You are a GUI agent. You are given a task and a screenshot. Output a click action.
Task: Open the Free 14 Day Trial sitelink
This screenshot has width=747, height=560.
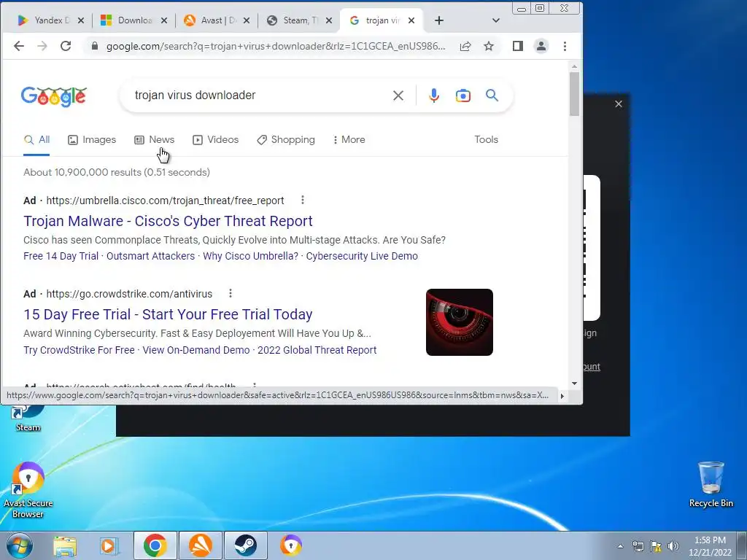[x=61, y=256]
